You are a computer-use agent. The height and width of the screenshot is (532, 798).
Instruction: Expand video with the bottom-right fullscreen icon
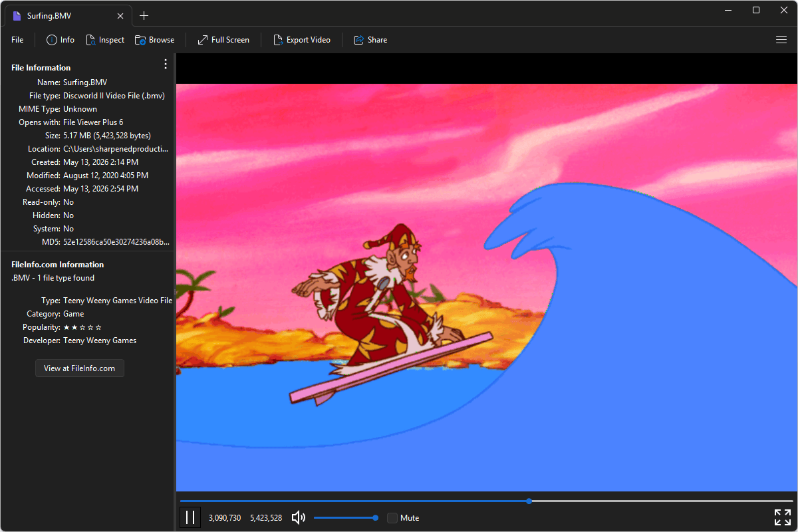[783, 517]
